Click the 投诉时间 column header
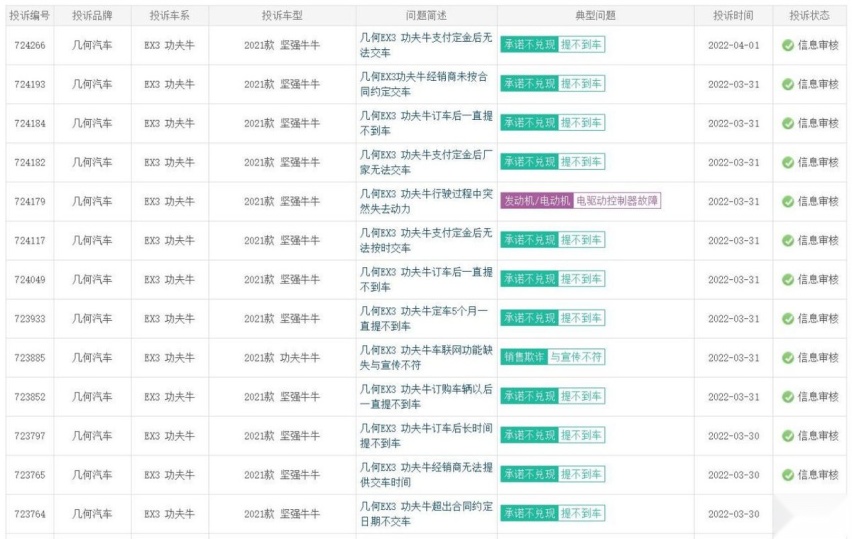This screenshot has width=852, height=539. pos(733,16)
